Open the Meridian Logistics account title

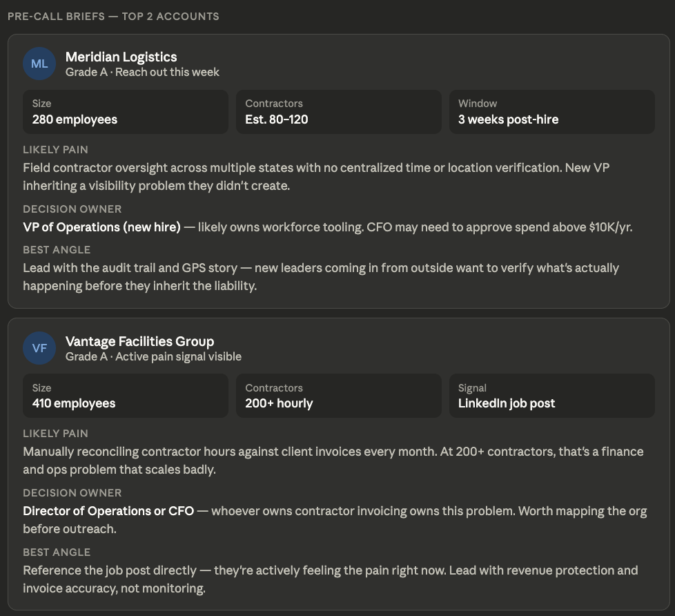(x=121, y=57)
